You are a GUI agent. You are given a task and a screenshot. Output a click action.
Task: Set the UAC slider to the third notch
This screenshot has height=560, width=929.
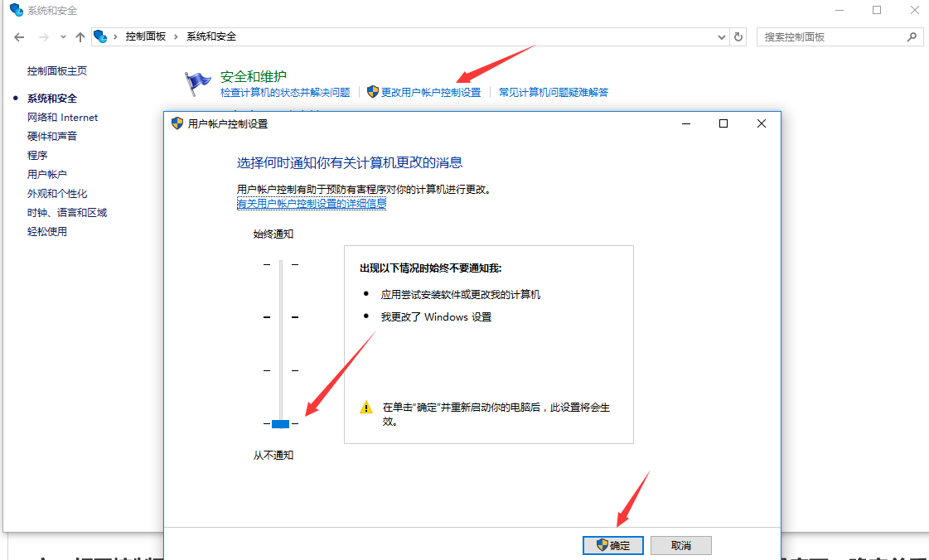coord(281,370)
